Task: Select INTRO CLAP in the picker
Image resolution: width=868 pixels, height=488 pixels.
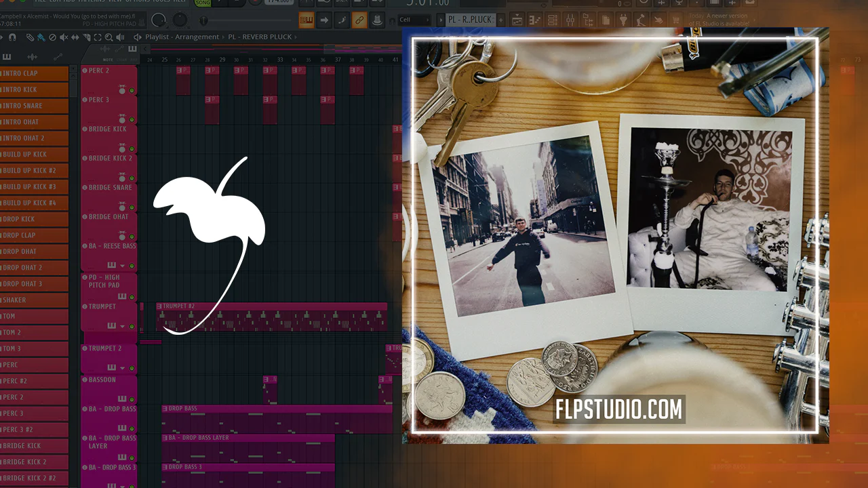Action: pos(34,73)
